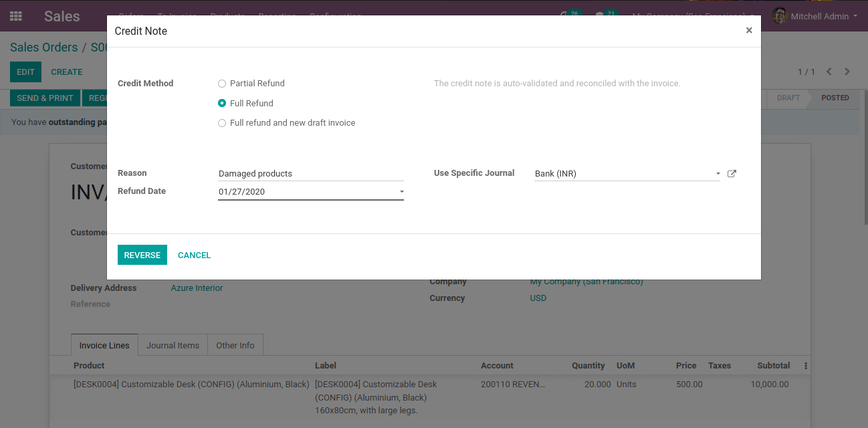Viewport: 868px width, 428px height.
Task: Open Mitchell Admin user menu
Action: click(824, 16)
